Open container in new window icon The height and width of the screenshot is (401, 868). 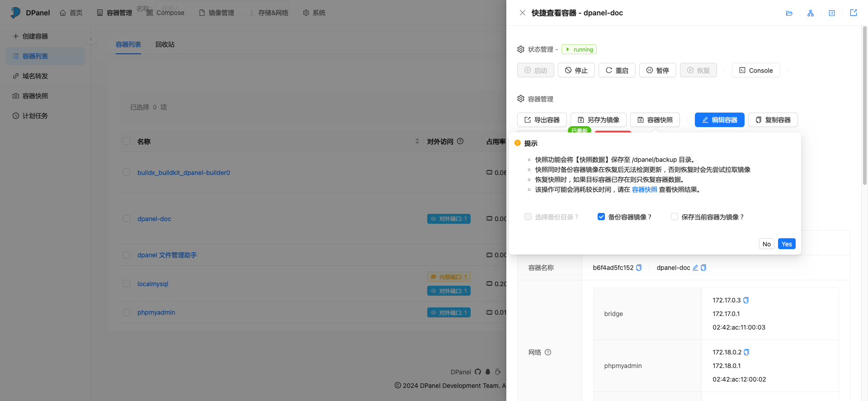[x=854, y=13]
